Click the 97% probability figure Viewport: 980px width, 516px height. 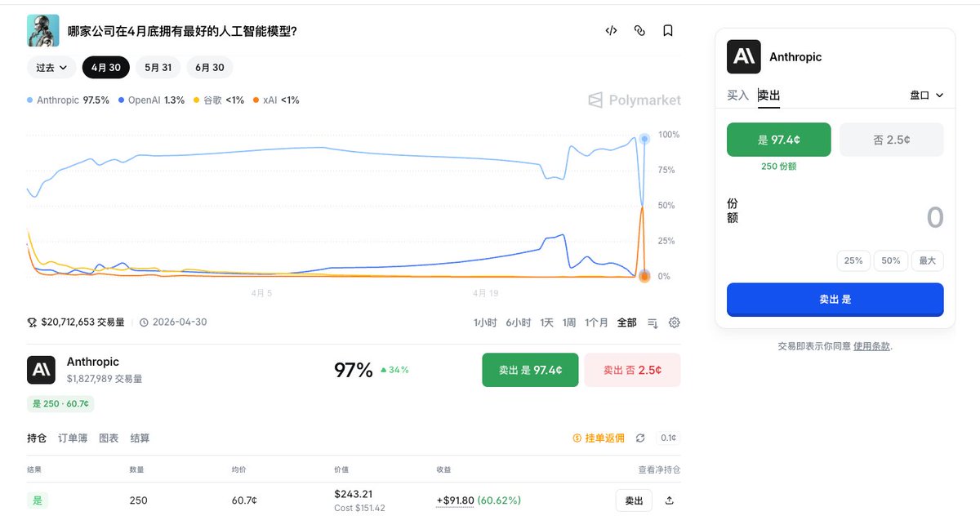click(354, 370)
